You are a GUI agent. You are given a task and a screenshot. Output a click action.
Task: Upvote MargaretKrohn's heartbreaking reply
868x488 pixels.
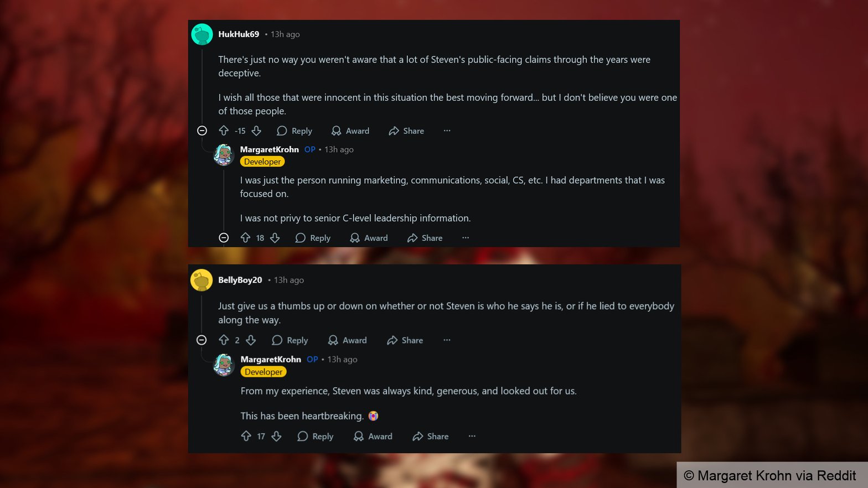246,437
